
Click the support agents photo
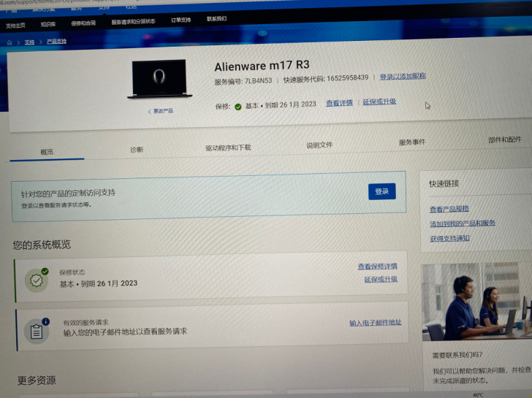pos(476,302)
